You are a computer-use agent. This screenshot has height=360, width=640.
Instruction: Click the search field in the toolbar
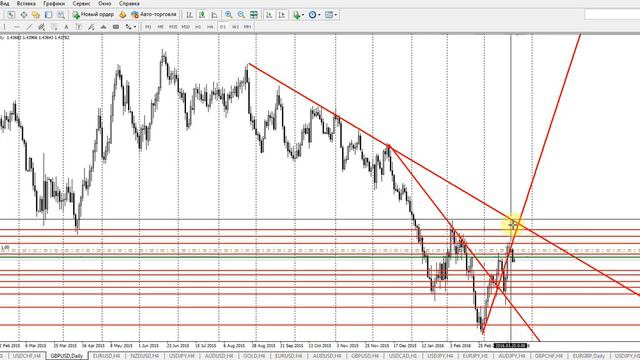coord(612,15)
